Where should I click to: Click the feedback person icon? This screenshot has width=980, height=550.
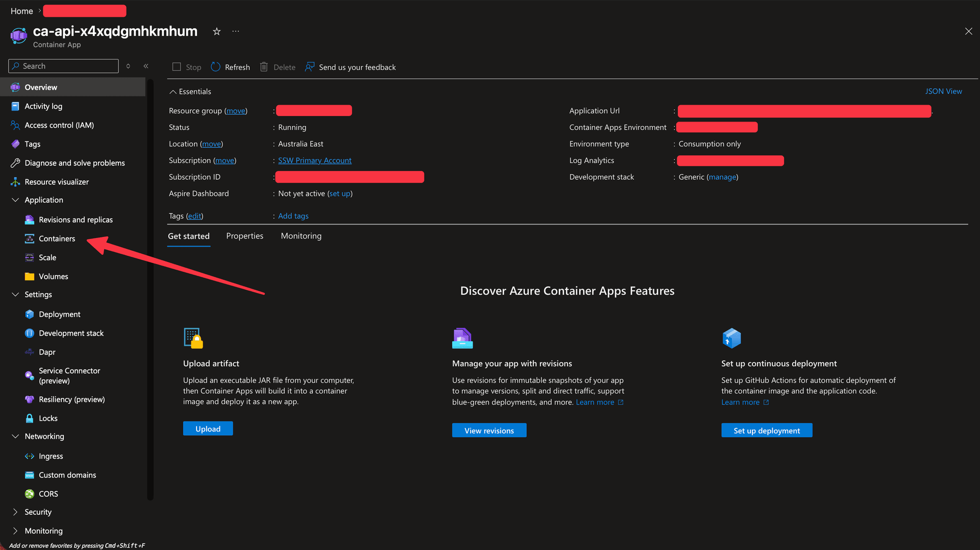pos(309,67)
